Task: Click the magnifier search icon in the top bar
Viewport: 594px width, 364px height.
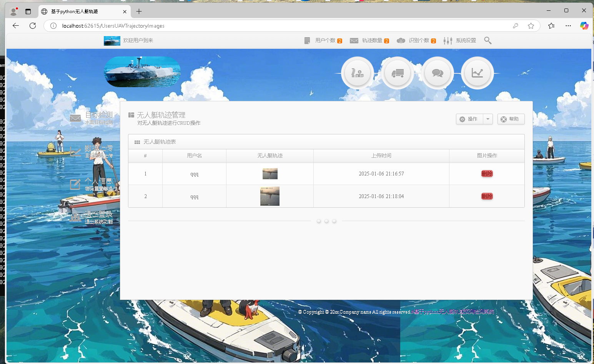Action: [488, 40]
